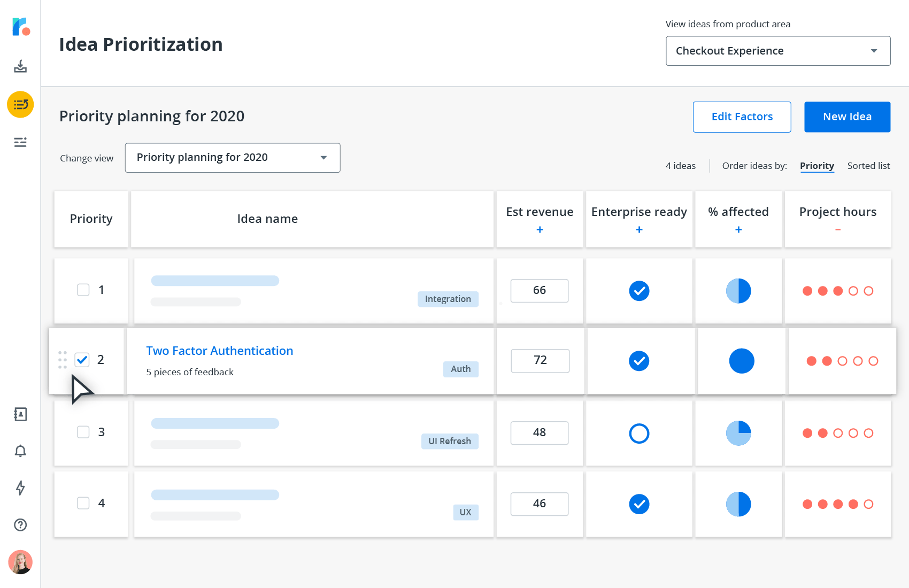
Task: Click the Est revenue field showing 66
Action: (x=540, y=290)
